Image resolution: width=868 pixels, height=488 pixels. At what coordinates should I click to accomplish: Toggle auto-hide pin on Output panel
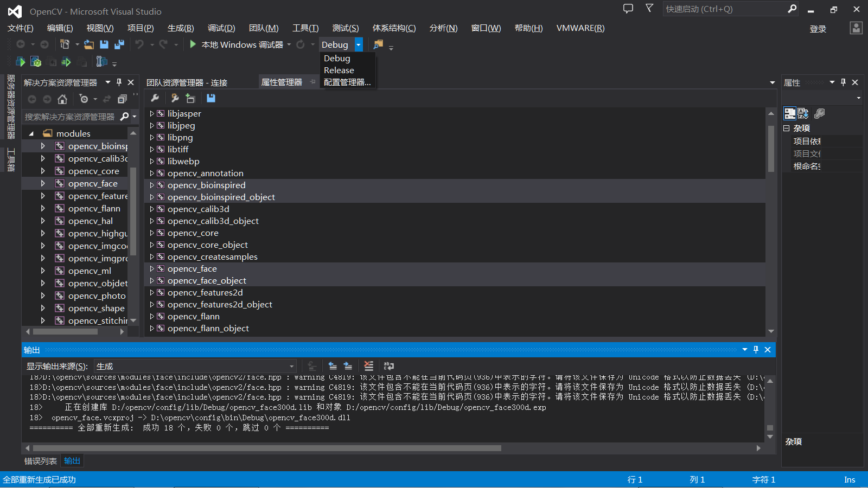tap(756, 350)
